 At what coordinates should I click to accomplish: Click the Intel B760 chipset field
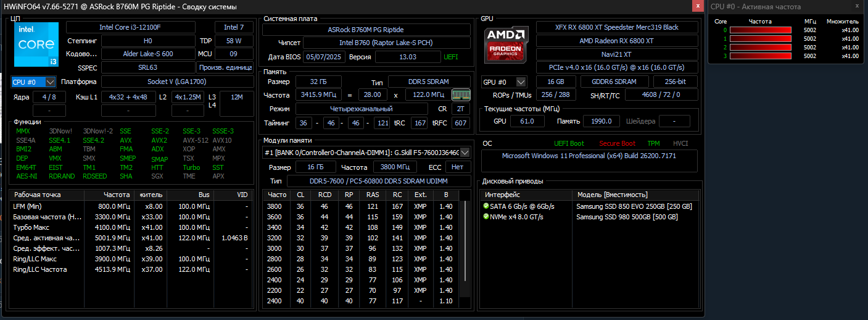point(387,43)
